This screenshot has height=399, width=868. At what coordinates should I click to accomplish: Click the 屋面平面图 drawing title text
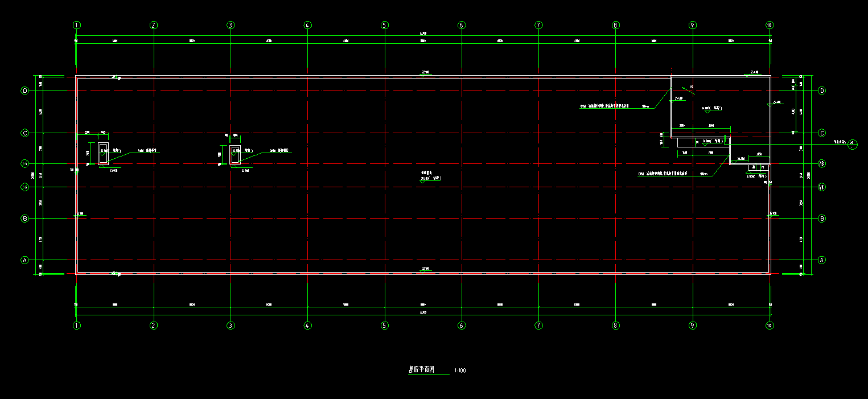coord(422,370)
